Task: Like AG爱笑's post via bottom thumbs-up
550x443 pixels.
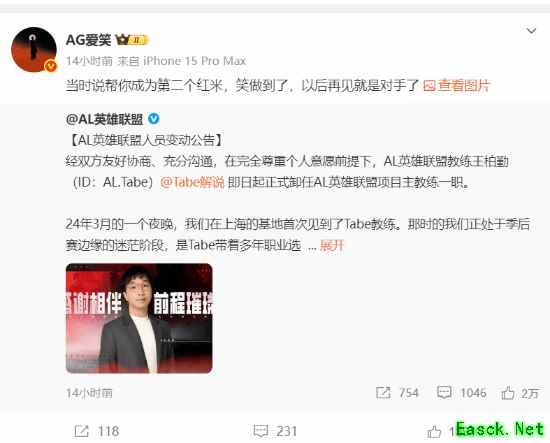Action: pyautogui.click(x=434, y=432)
